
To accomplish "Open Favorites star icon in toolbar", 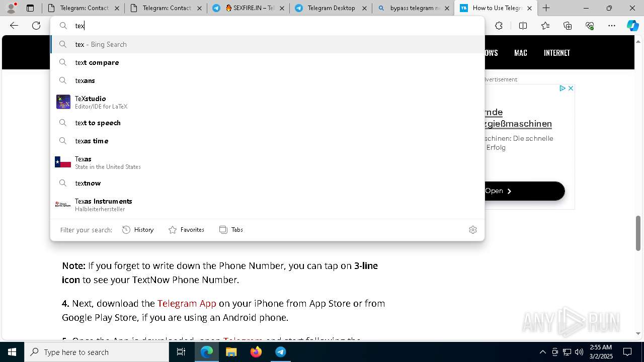I will tap(545, 26).
